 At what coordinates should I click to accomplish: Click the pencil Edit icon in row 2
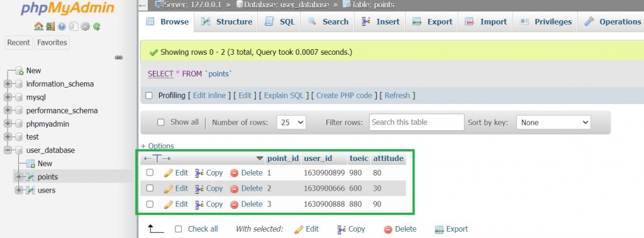point(169,189)
